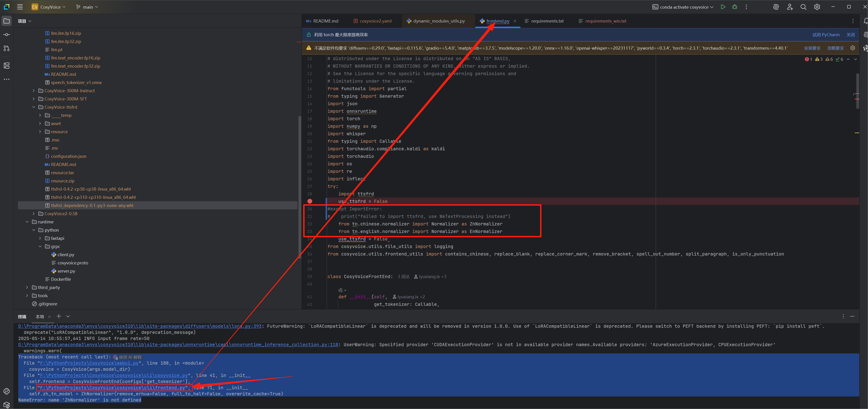Screen dimensions: 868x409
Task: Open IDE settings gear icon
Action: [817, 7]
